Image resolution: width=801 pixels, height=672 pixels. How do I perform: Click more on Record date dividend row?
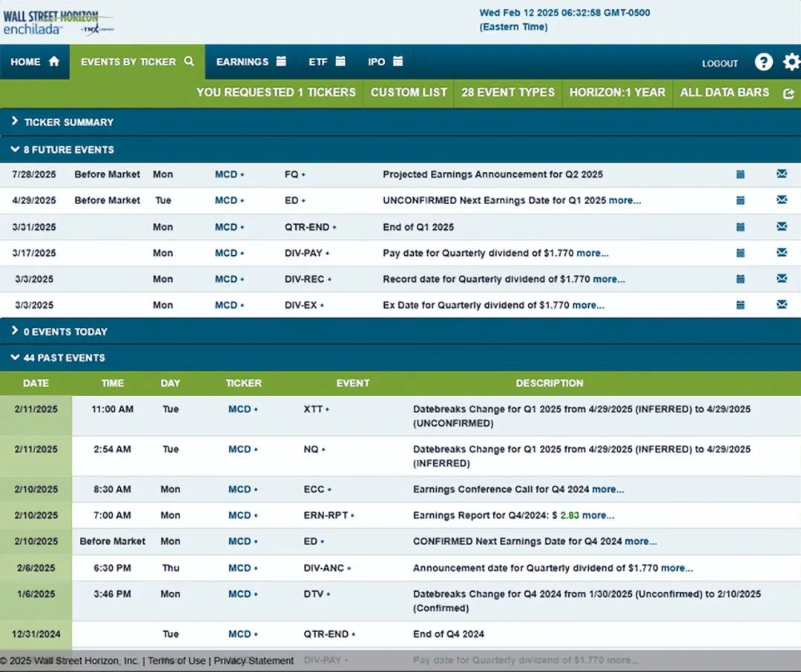click(609, 279)
